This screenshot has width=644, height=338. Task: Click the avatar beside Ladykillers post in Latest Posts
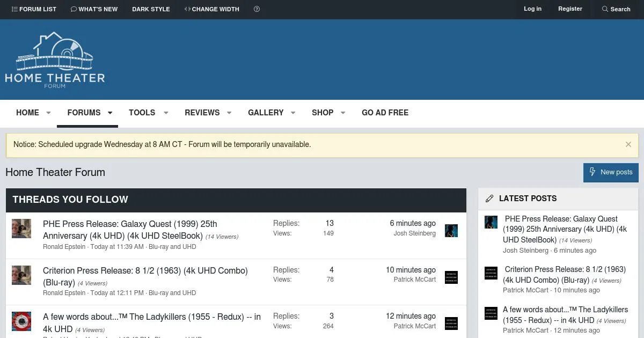pyautogui.click(x=491, y=313)
